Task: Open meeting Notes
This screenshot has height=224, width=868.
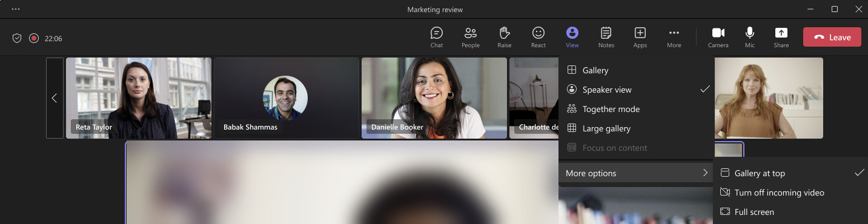Action: click(x=606, y=37)
